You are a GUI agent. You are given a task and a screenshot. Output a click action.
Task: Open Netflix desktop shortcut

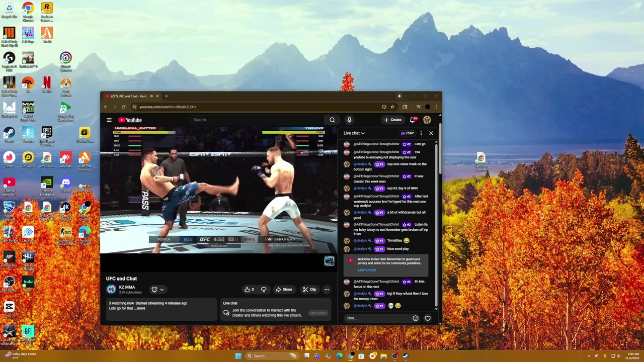(47, 84)
